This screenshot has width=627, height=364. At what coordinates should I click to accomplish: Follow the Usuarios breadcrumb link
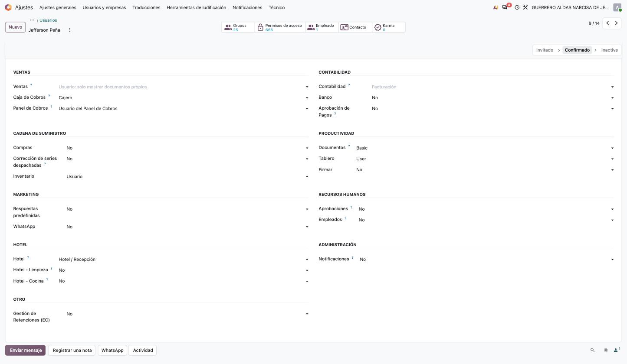48,20
